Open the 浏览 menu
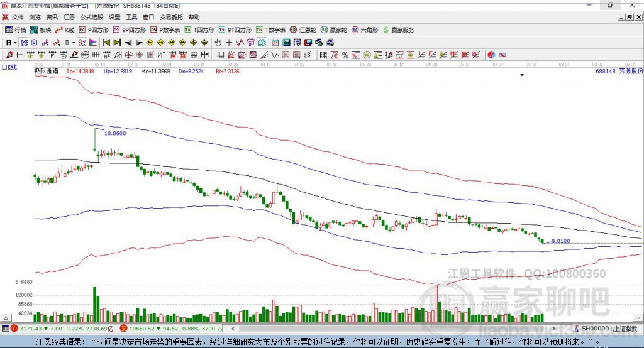The height and width of the screenshot is (348, 644). point(35,17)
